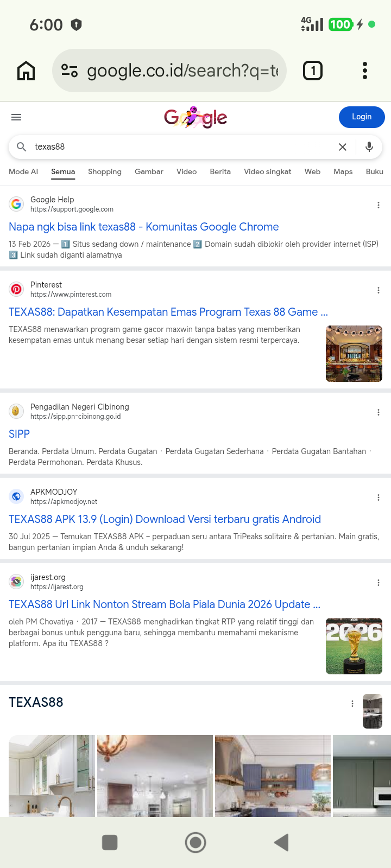Tap Android recent apps square button
Image resolution: width=391 pixels, height=868 pixels.
tap(110, 843)
